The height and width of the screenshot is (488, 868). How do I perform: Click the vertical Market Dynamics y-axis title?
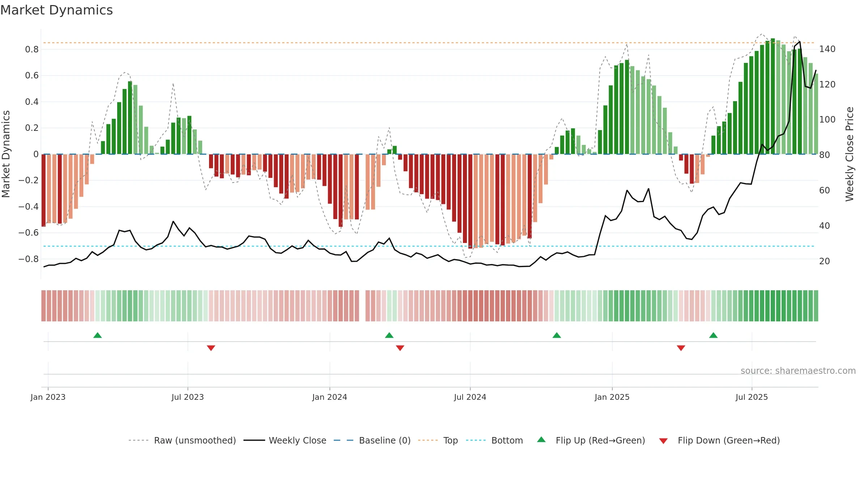[x=6, y=154]
